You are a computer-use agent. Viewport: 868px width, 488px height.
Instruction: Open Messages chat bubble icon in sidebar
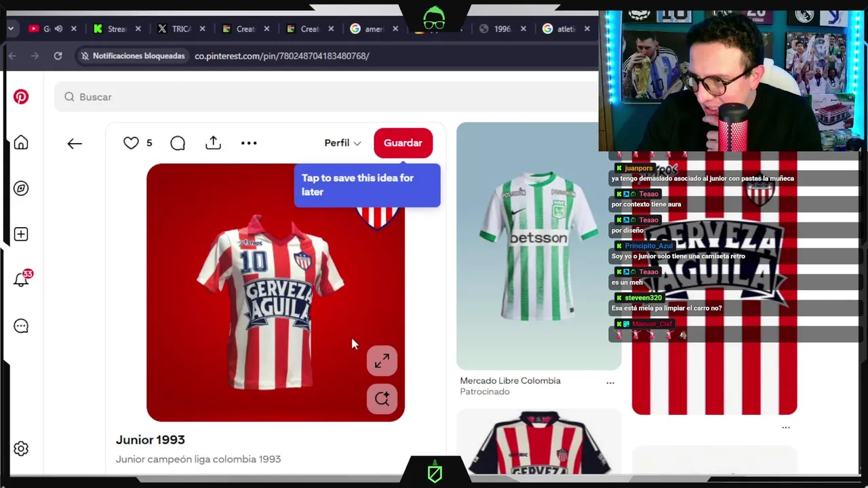pyautogui.click(x=21, y=326)
